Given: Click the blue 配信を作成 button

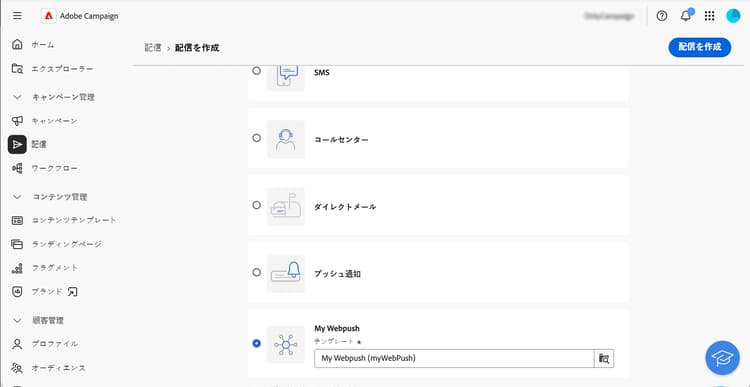Looking at the screenshot, I should tap(699, 47).
